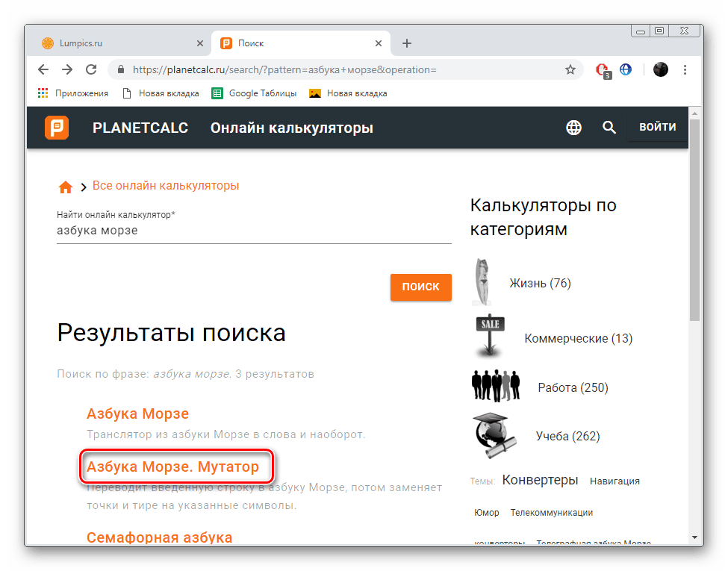Viewport: 728px width, 571px height.
Task: Open the Семафорная азбука result link
Action: 159,537
